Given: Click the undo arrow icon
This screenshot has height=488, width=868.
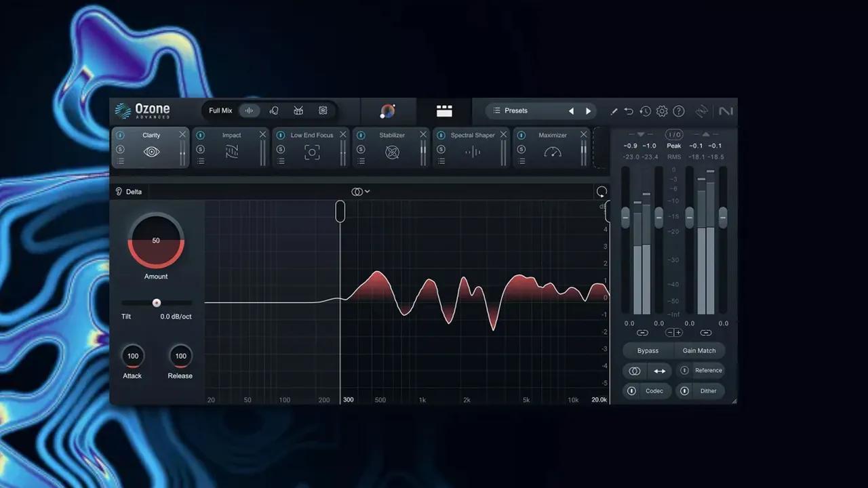Looking at the screenshot, I should [629, 111].
